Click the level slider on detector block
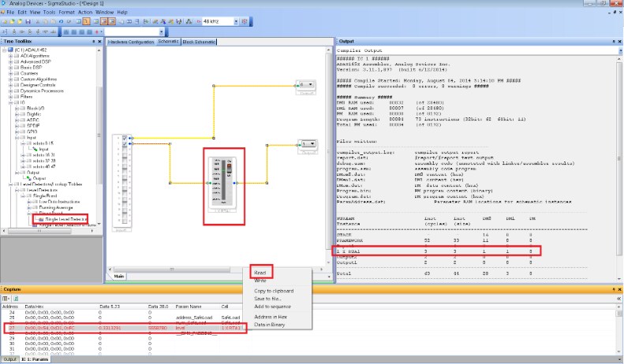Viewport: 624px width, 364px height. pos(224,180)
